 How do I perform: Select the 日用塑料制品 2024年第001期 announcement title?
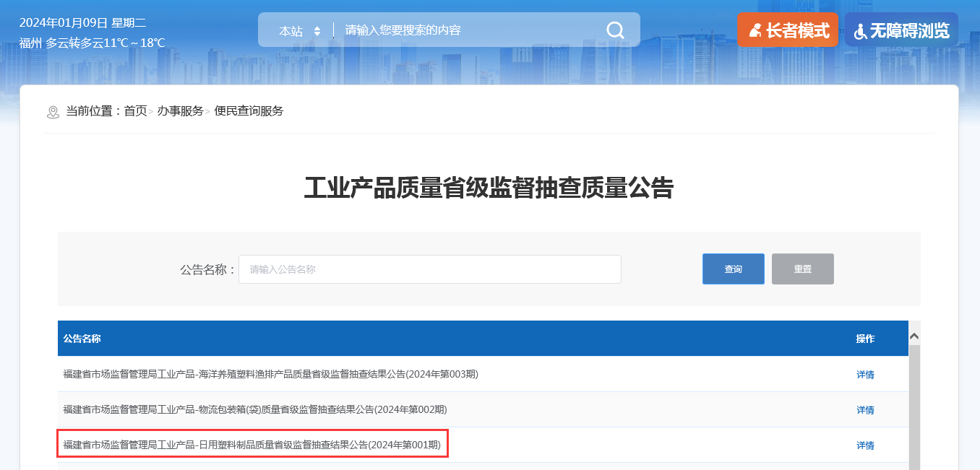[x=252, y=445]
